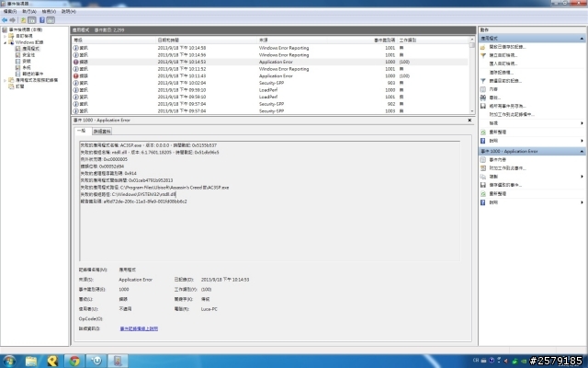Viewport: 588px width, 368px height.
Task: Click the Attach Task To This Event icon
Action: coord(483,167)
